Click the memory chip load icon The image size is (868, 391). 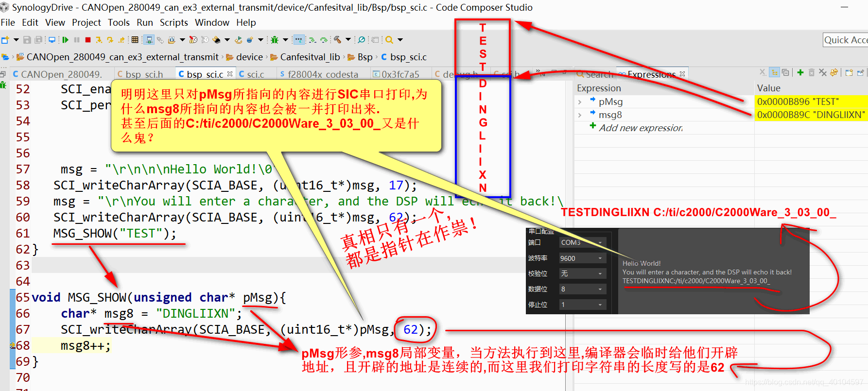217,40
